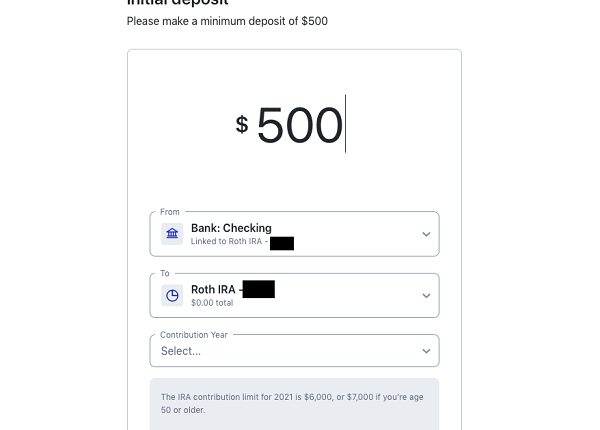Viewport: 600px width, 430px height.
Task: Click the bank building icon in From field
Action: [172, 234]
